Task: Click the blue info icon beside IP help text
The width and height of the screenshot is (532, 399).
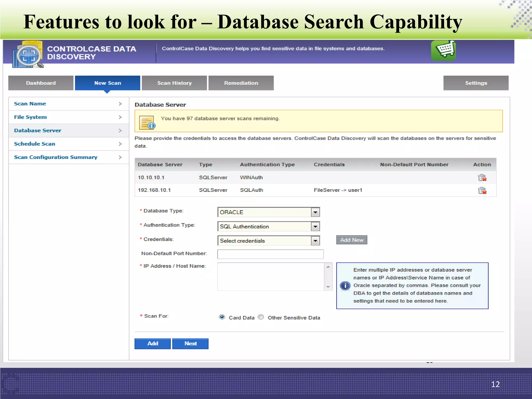Action: (x=345, y=286)
